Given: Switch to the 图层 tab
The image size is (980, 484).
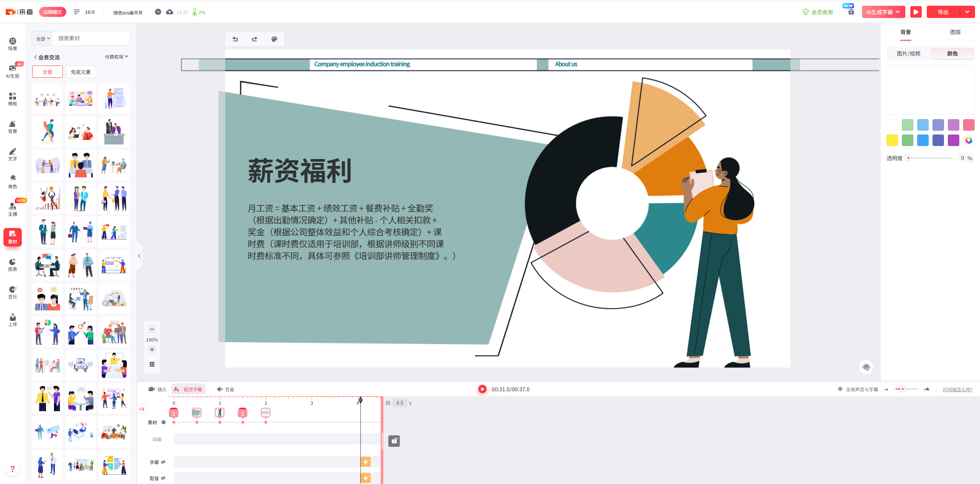Looking at the screenshot, I should click(955, 32).
